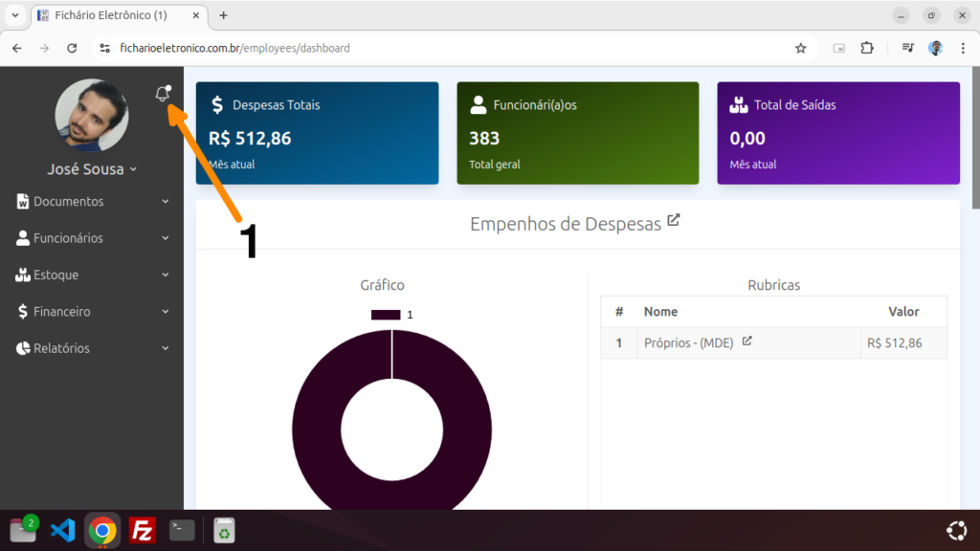Close the Fichário Eletrônico (1) tab
This screenshot has width=980, height=551.
tap(195, 15)
